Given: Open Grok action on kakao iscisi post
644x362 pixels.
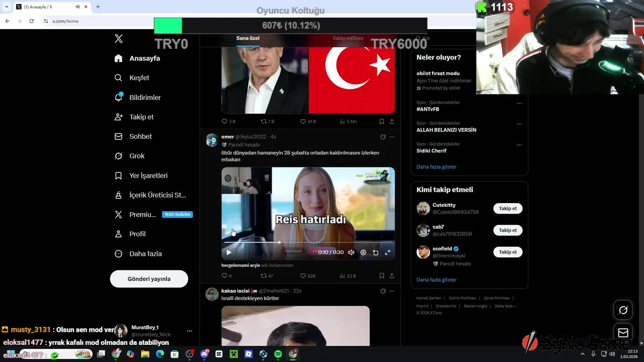Looking at the screenshot, I should coord(383,291).
